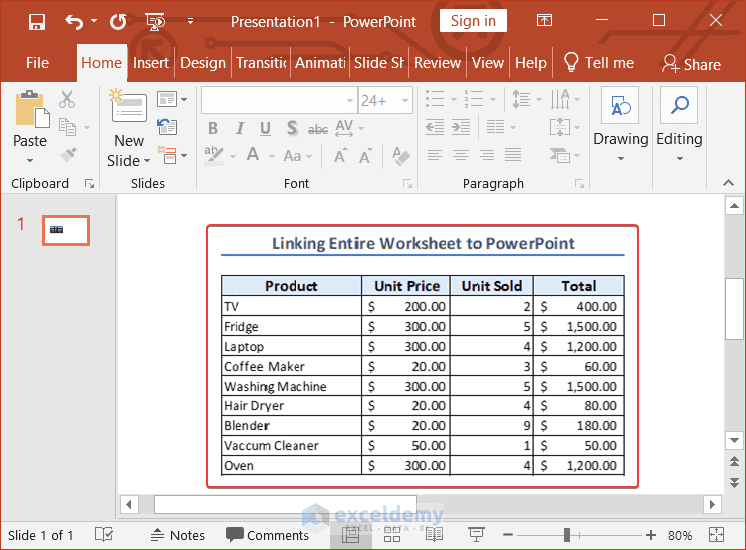The image size is (746, 550).
Task: Click the New Slide icon
Action: pos(128,106)
